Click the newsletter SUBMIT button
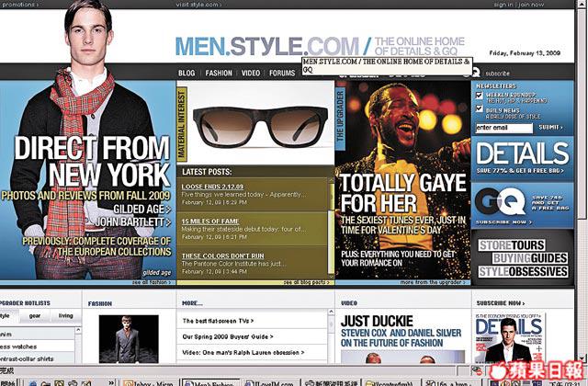The height and width of the screenshot is (386, 588). point(550,128)
